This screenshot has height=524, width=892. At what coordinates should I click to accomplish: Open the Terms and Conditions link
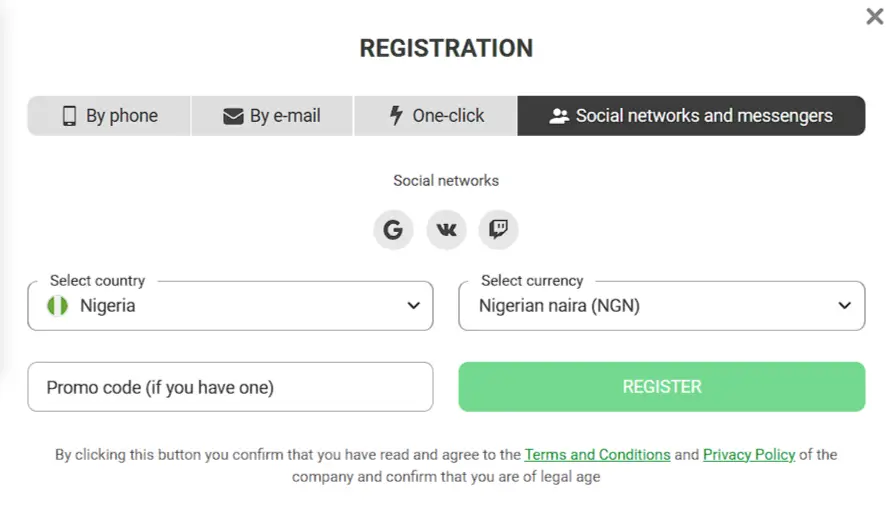tap(597, 454)
